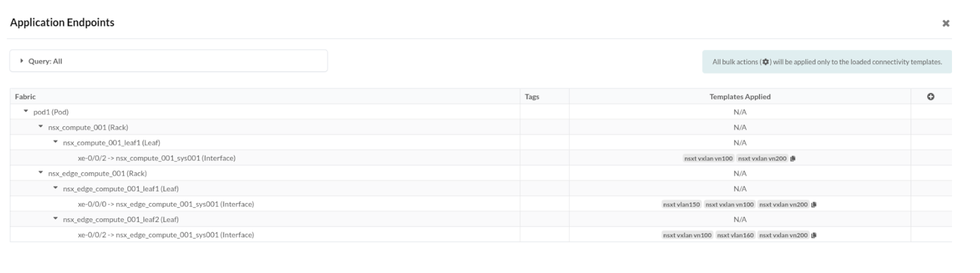Collapse nsx_compute_001_leaf1 (Leaf) node

point(56,142)
